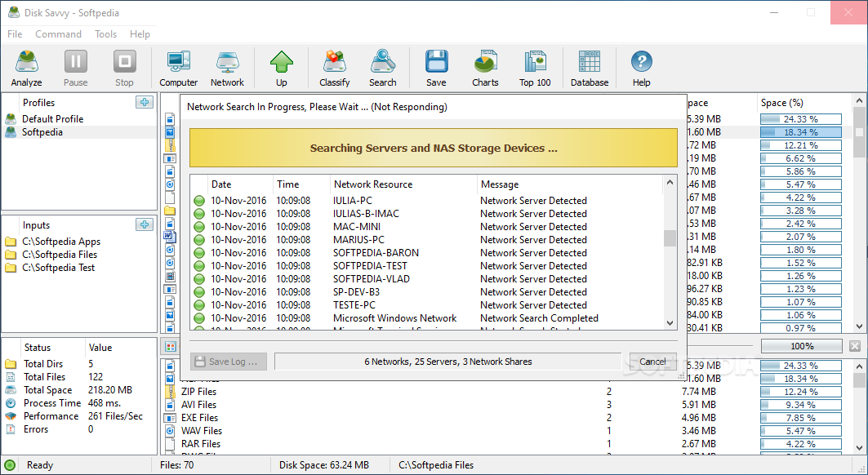Open the Charts tool

click(485, 68)
